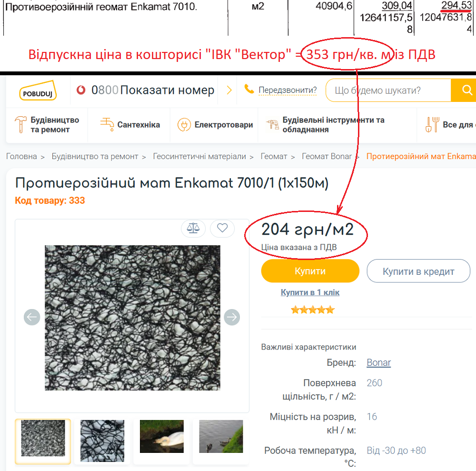Viewport: 476px width, 471px height.
Task: Expand phone numbers chevron arrow
Action: point(229,90)
